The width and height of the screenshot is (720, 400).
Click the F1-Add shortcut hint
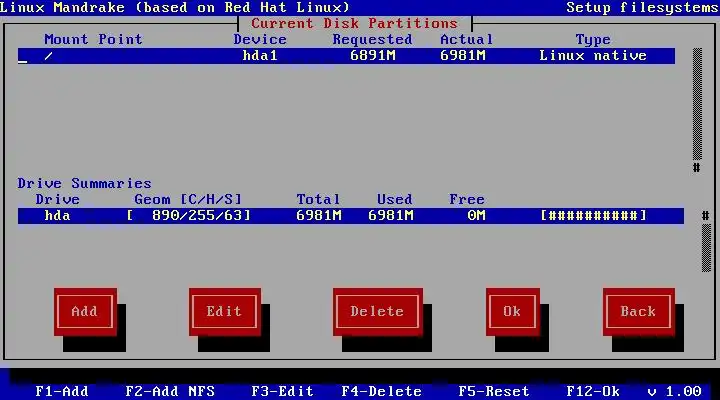point(62,391)
